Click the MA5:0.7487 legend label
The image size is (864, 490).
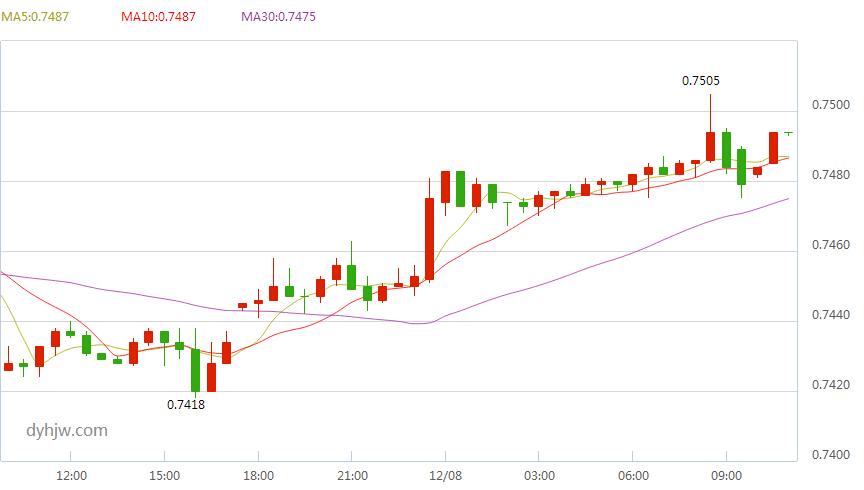point(35,17)
